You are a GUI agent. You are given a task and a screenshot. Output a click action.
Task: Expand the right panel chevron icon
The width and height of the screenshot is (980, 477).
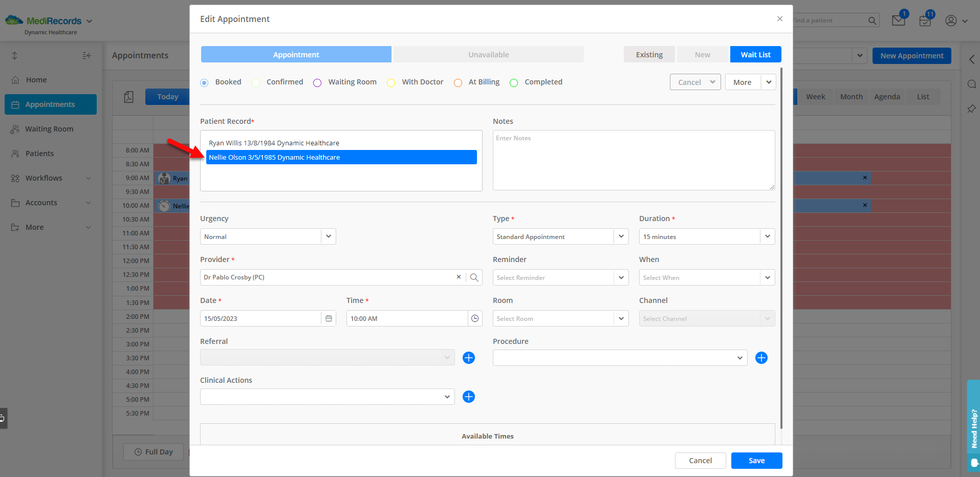pyautogui.click(x=972, y=59)
